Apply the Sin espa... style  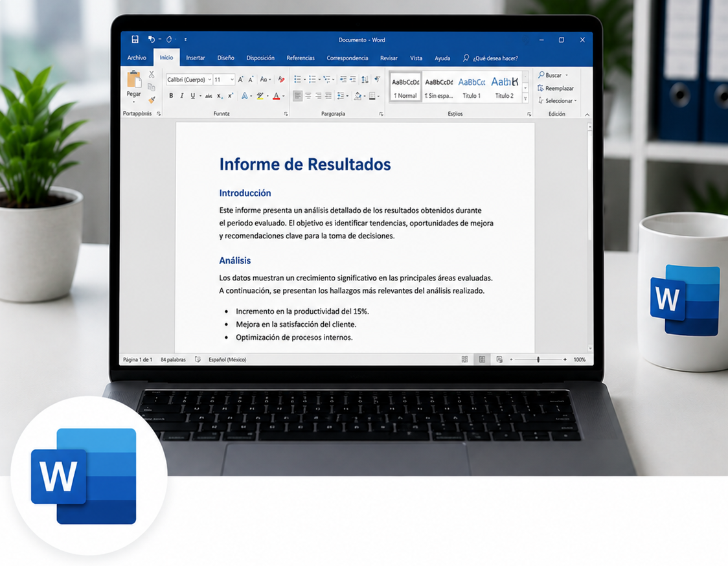point(438,88)
